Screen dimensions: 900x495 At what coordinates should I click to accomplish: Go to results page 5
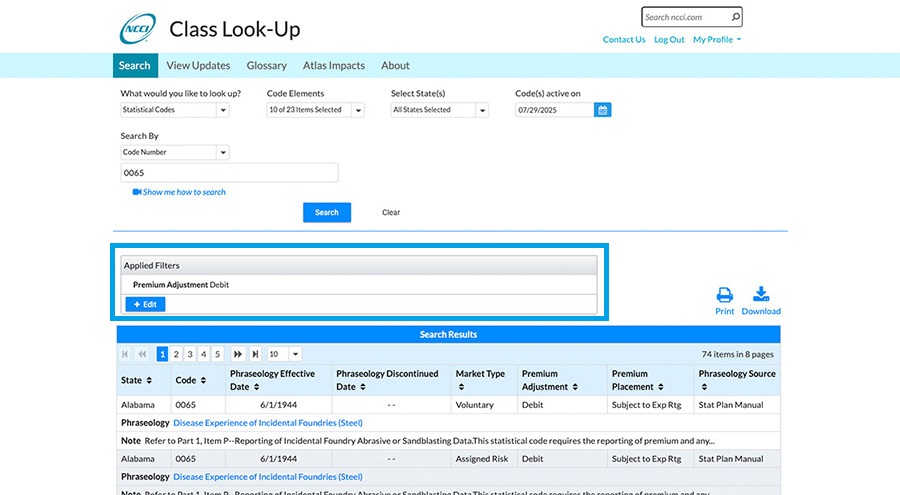point(218,354)
